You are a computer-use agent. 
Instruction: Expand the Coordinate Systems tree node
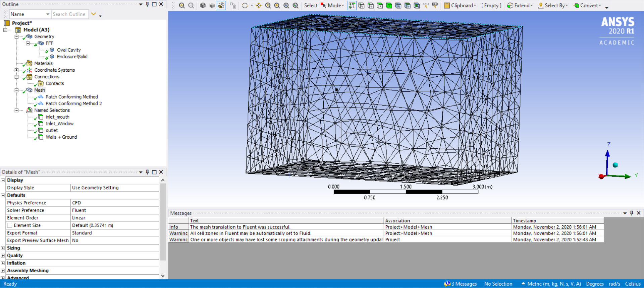pos(16,70)
